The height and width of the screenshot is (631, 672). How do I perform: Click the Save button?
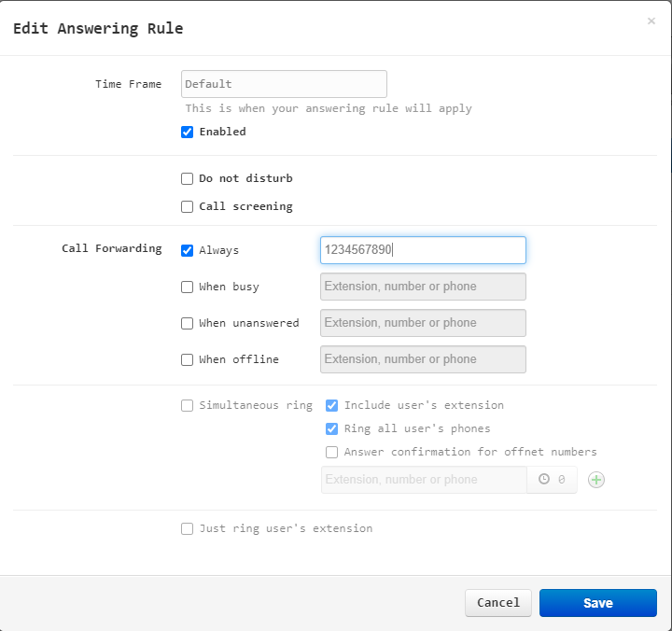[x=598, y=603]
